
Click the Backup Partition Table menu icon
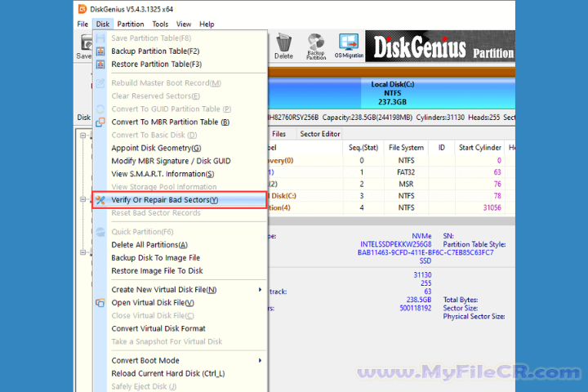[x=100, y=51]
